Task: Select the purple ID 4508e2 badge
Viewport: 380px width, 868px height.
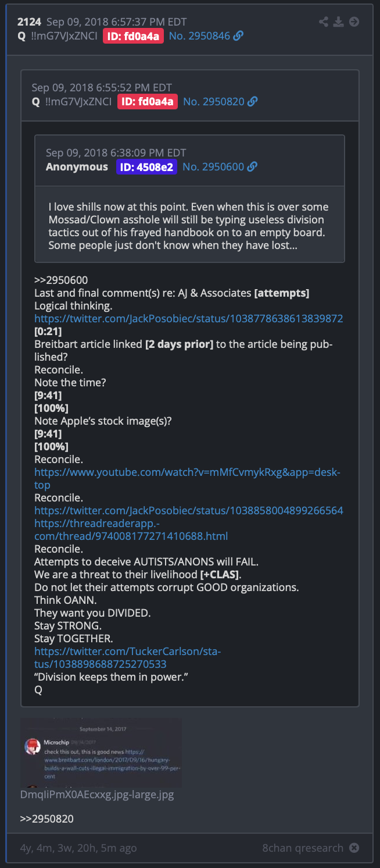Action: tap(146, 166)
